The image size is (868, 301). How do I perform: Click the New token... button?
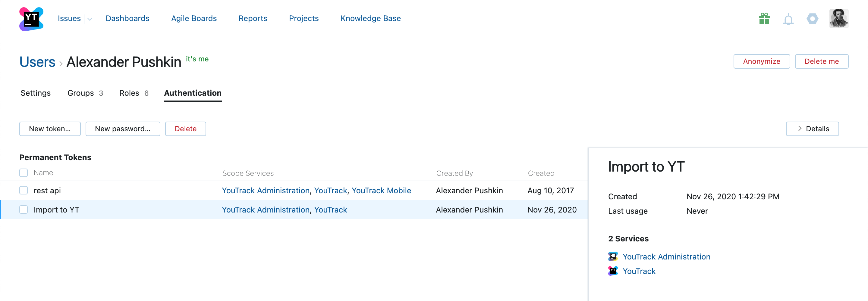(50, 129)
